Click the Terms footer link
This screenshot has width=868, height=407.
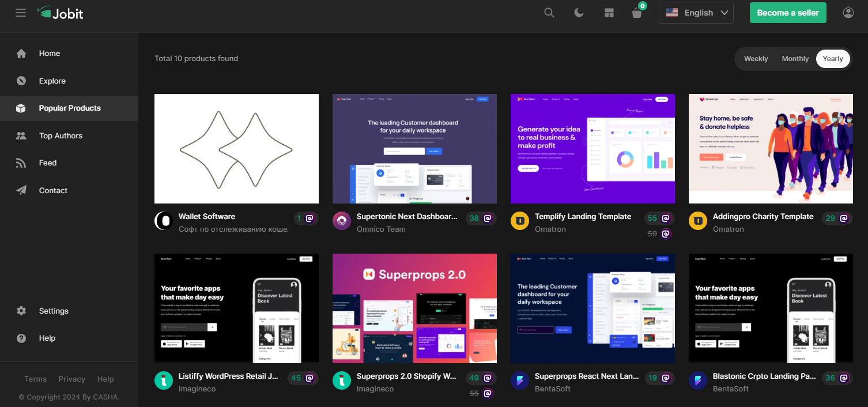(x=36, y=379)
